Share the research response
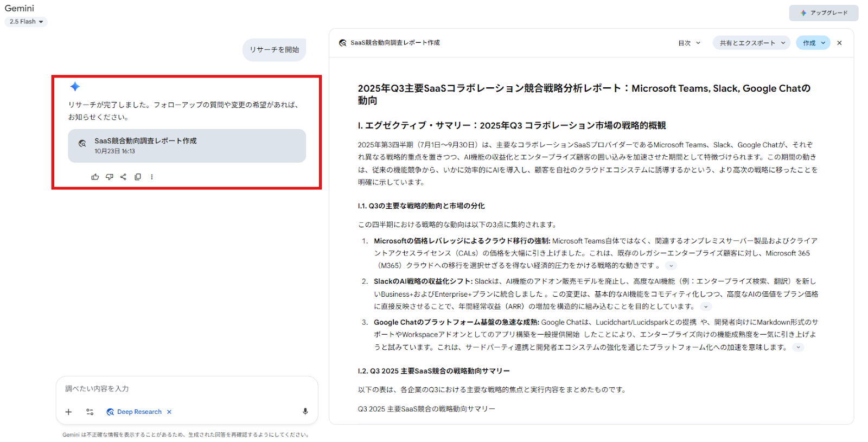The image size is (868, 442). coord(123,177)
